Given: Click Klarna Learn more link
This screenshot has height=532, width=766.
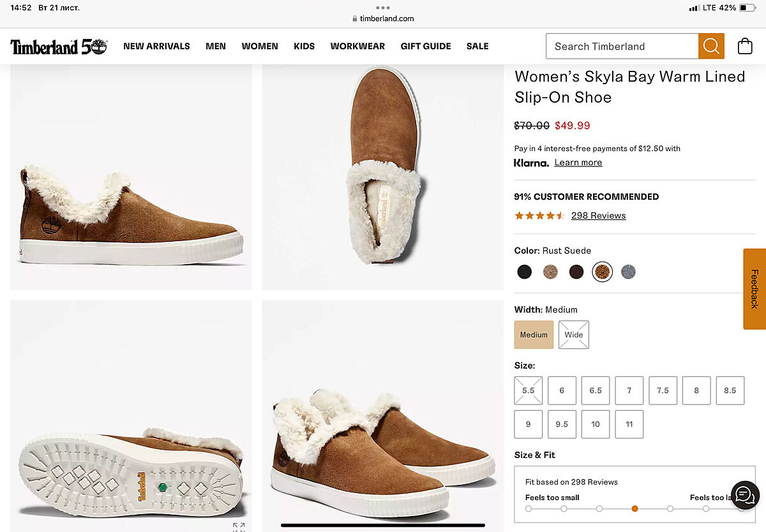Looking at the screenshot, I should [x=578, y=163].
